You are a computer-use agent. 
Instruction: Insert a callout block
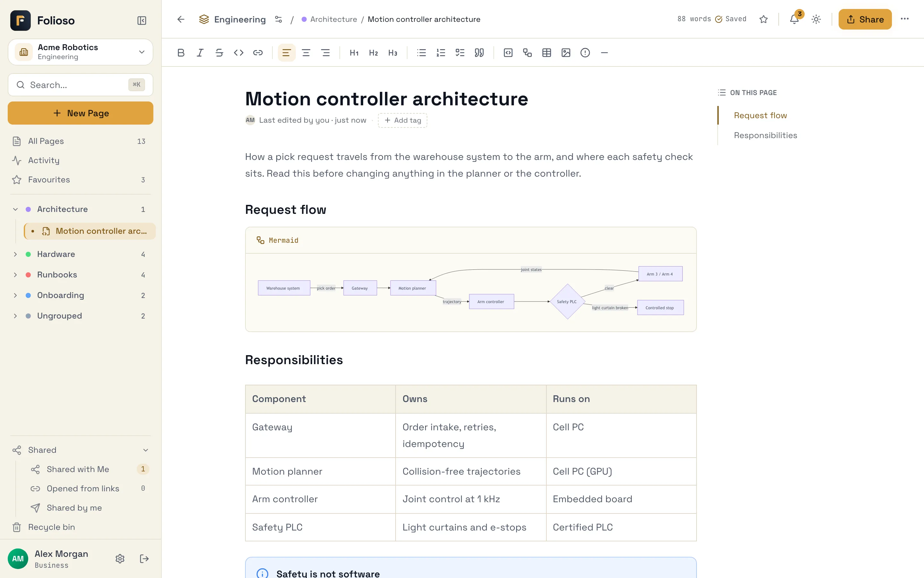585,53
